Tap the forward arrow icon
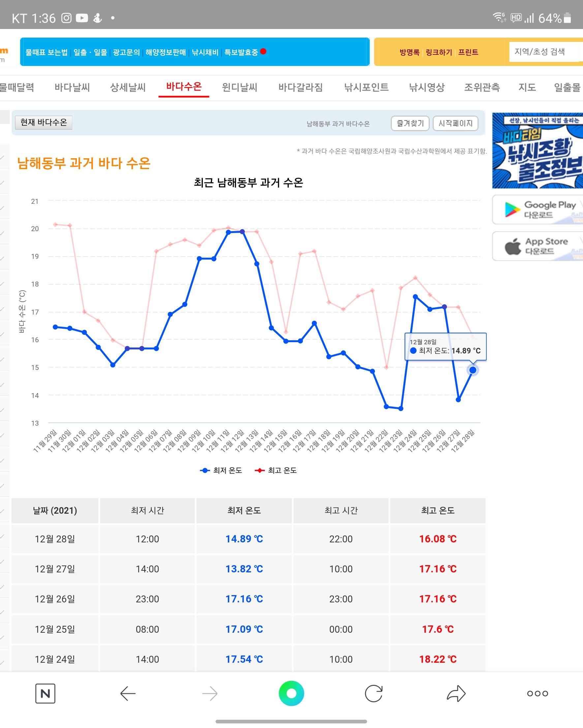The height and width of the screenshot is (728, 583). click(x=210, y=694)
